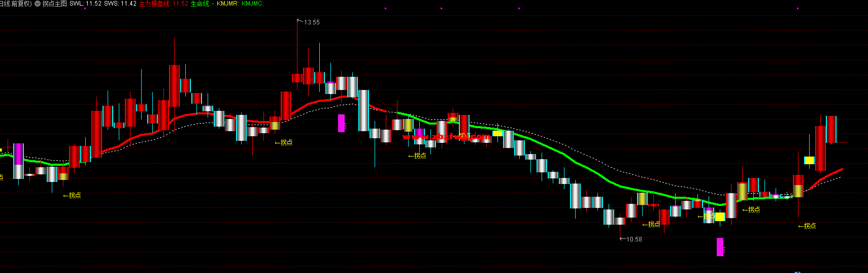Click the green KMJMC legend label
Image resolution: width=868 pixels, height=273 pixels.
tap(252, 4)
